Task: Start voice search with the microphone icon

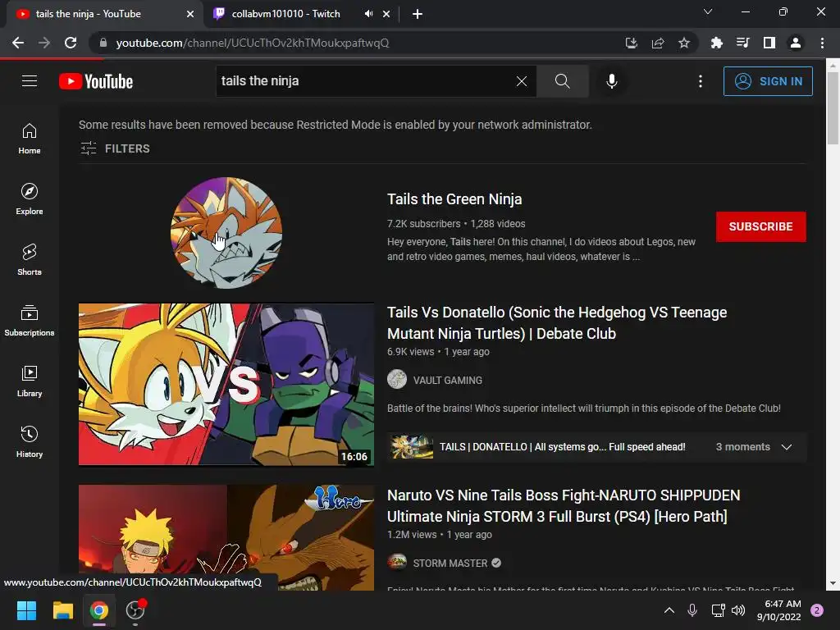Action: 611,81
